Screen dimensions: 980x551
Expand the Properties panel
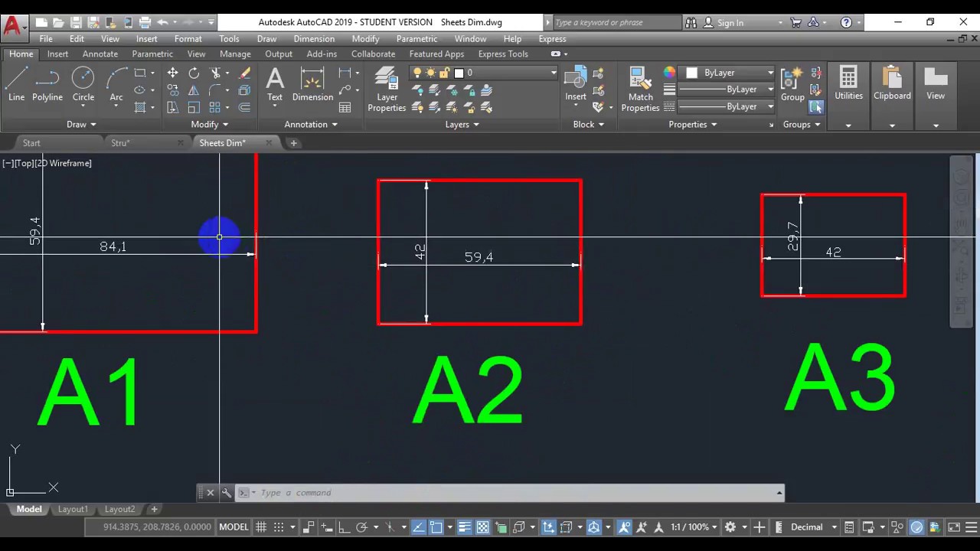coord(692,124)
